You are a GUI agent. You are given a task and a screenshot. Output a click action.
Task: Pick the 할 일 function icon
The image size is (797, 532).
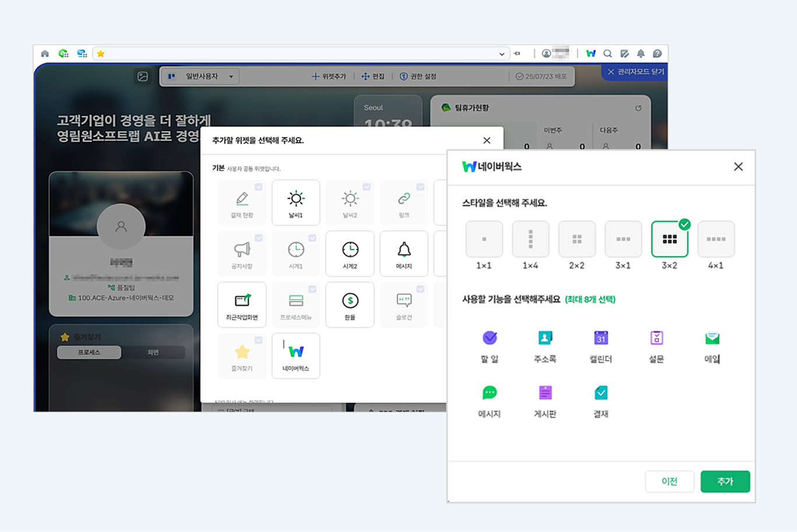click(489, 346)
